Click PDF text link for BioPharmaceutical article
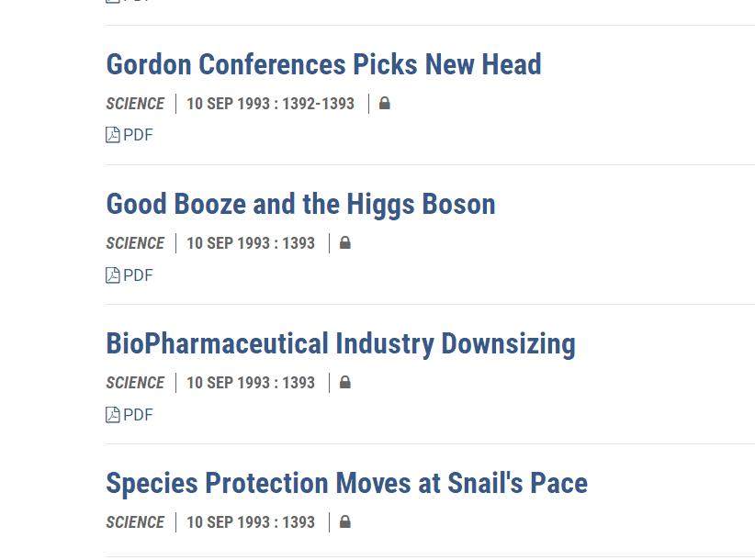The height and width of the screenshot is (560, 755). 138,415
